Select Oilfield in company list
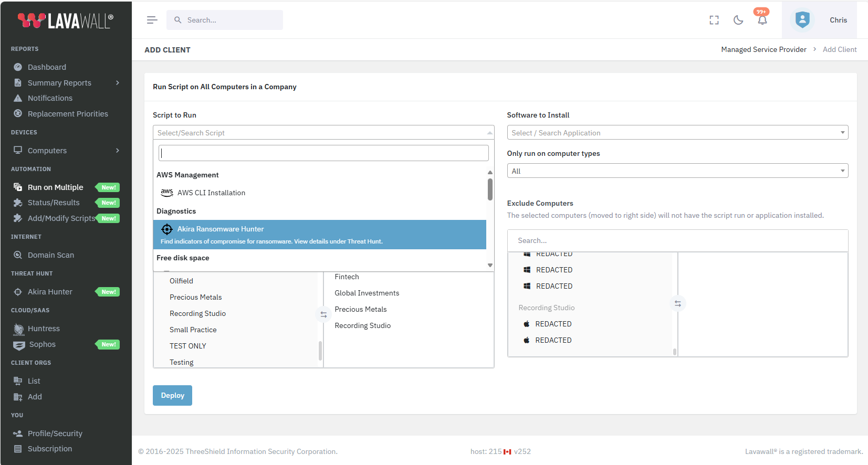 [181, 281]
